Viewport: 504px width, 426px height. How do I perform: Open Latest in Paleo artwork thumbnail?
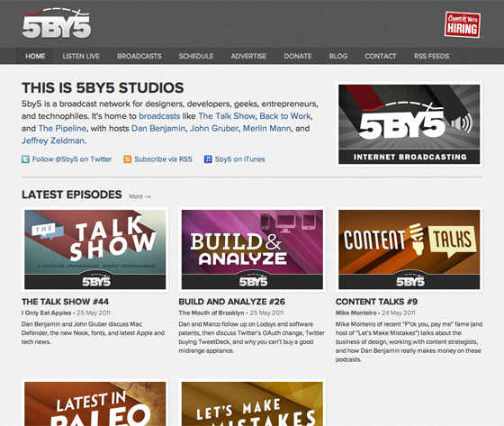tap(95, 403)
